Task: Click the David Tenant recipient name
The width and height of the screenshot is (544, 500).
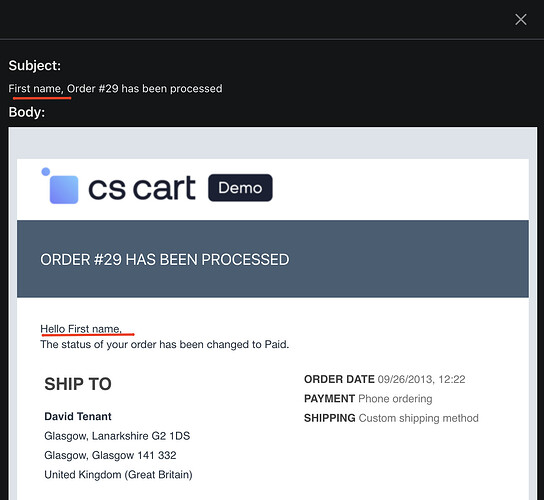Action: [x=78, y=416]
